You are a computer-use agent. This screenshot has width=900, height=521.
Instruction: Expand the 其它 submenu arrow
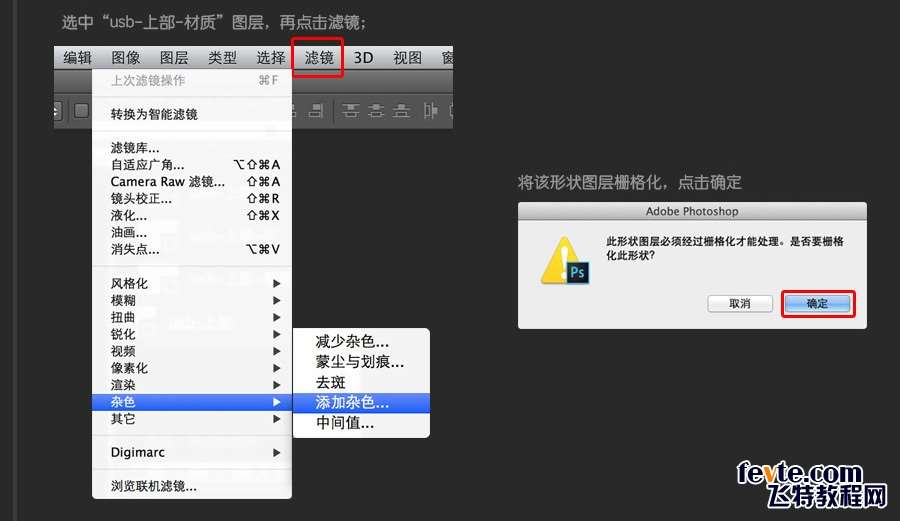tap(277, 419)
